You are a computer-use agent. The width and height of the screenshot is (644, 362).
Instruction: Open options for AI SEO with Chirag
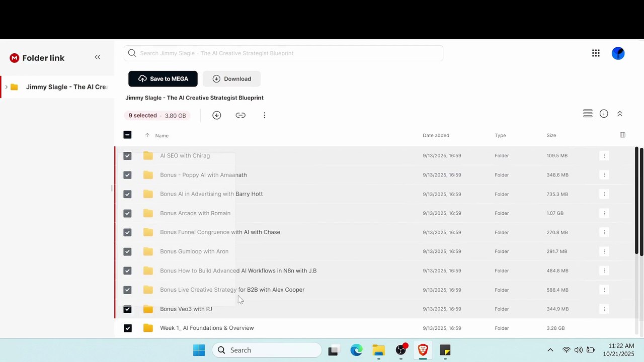click(604, 156)
